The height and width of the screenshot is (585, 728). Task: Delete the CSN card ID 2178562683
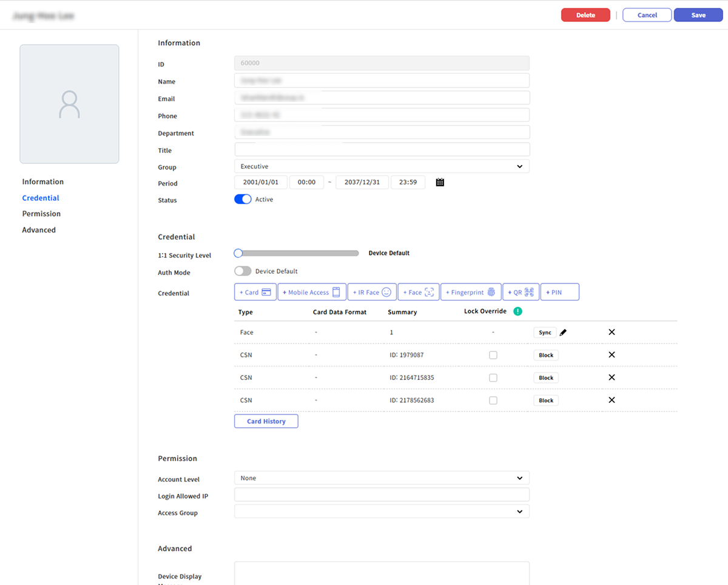point(612,400)
